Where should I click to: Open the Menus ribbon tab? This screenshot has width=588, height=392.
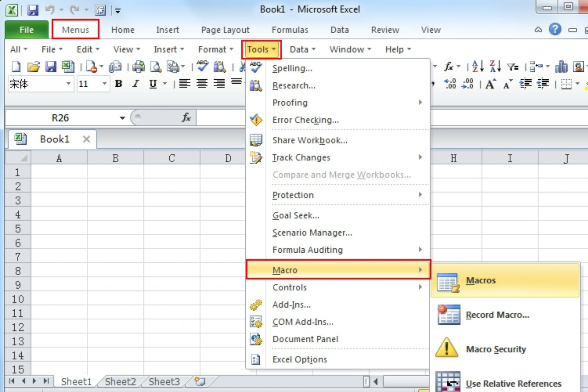75,29
